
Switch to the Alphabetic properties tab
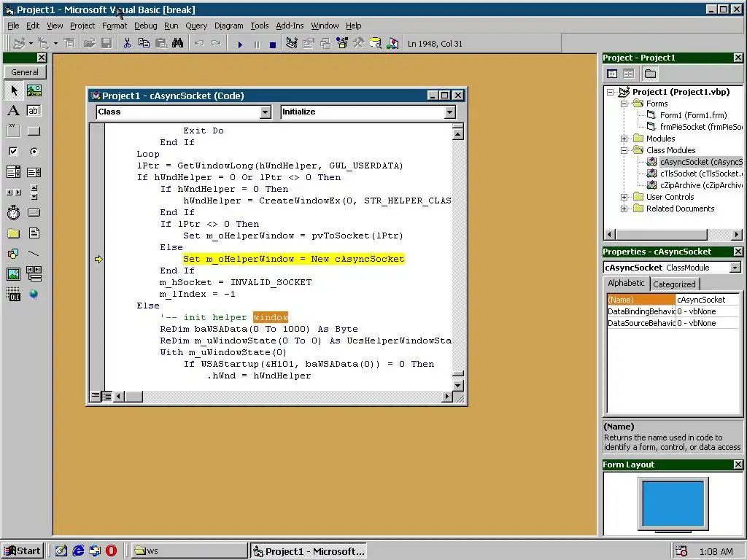[x=626, y=283]
